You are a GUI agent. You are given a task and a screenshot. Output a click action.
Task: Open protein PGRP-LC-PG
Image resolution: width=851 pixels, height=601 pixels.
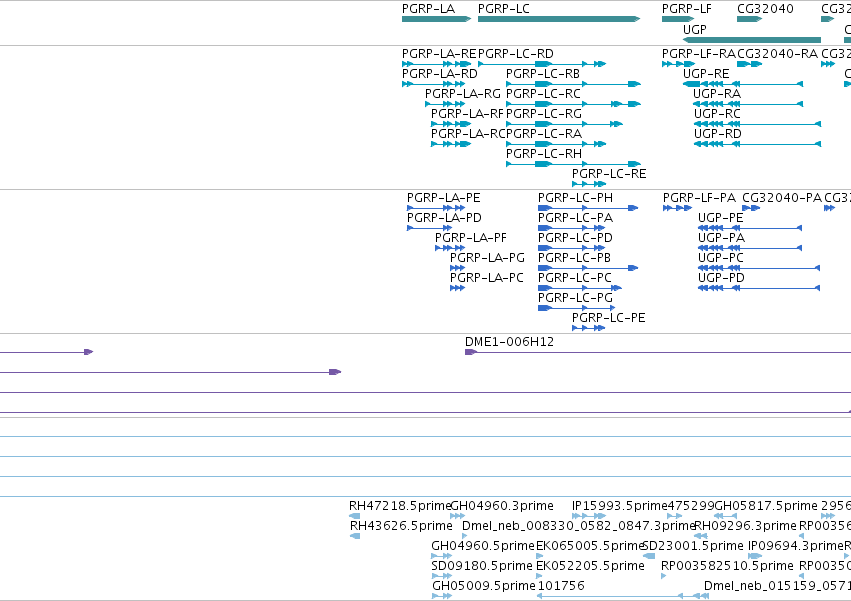(x=575, y=299)
